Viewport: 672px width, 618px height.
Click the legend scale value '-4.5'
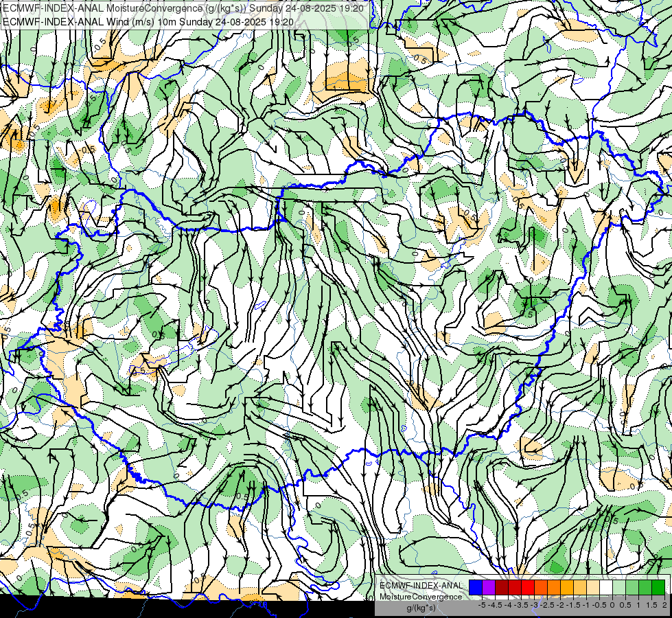[495, 605]
